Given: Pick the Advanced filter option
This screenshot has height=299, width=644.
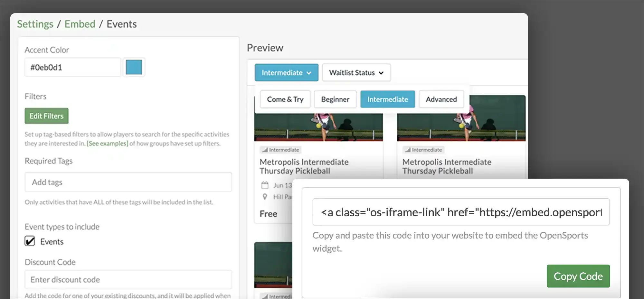Looking at the screenshot, I should pyautogui.click(x=441, y=99).
